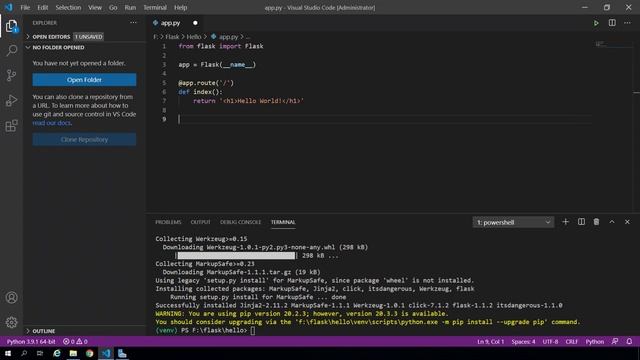Click Flask in the breadcrumb path
The height and width of the screenshot is (360, 640).
172,37
